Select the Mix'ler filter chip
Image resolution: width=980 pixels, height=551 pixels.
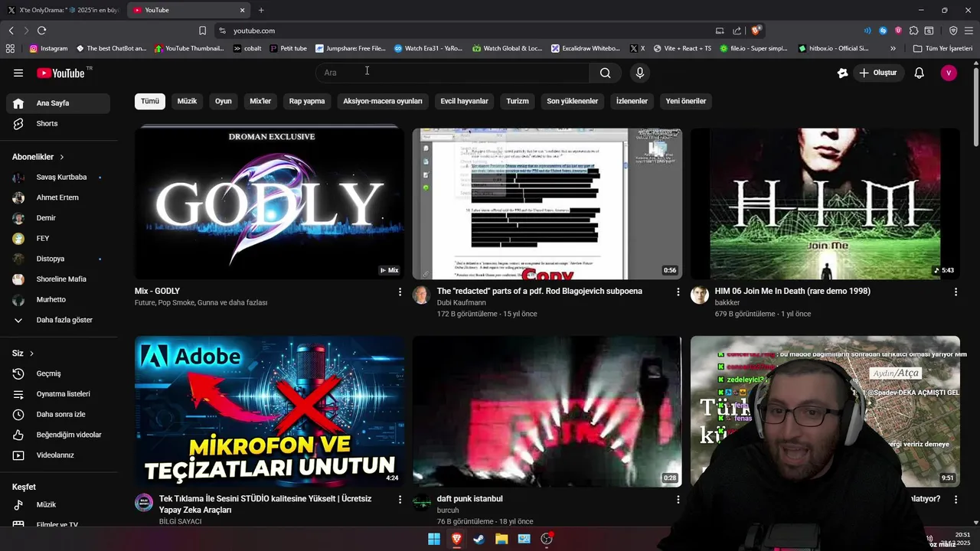260,101
